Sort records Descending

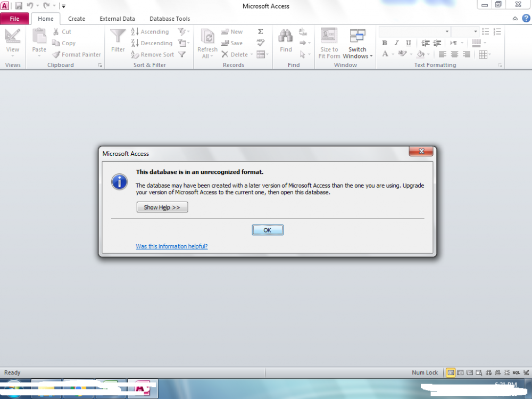[x=152, y=43]
